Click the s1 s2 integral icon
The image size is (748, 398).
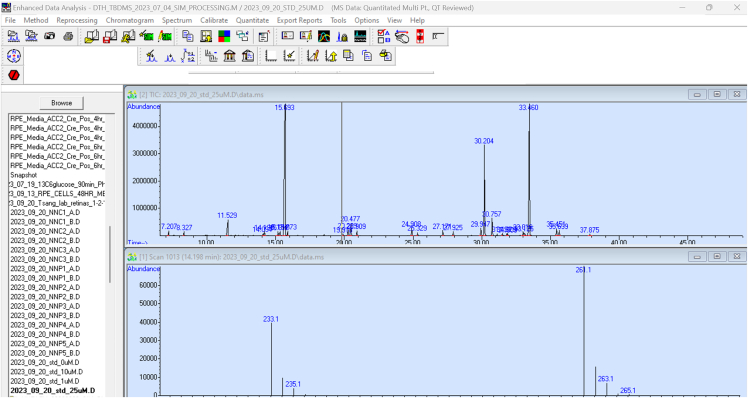[188, 56]
